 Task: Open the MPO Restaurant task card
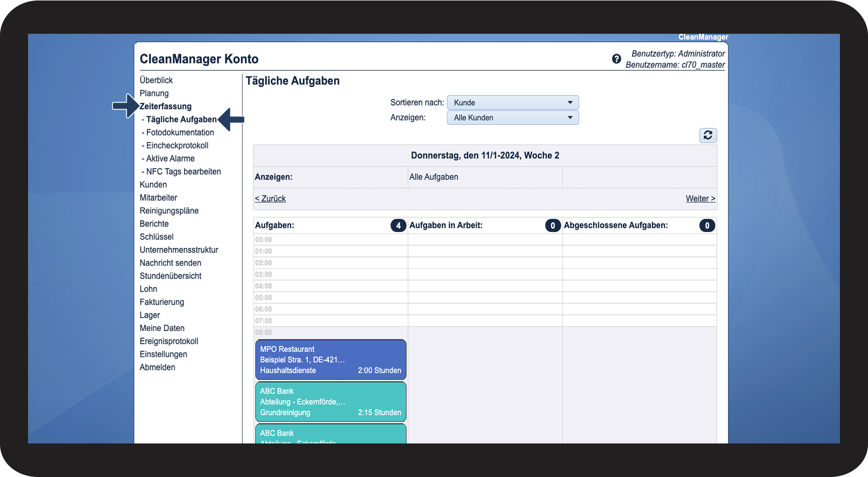coord(331,360)
